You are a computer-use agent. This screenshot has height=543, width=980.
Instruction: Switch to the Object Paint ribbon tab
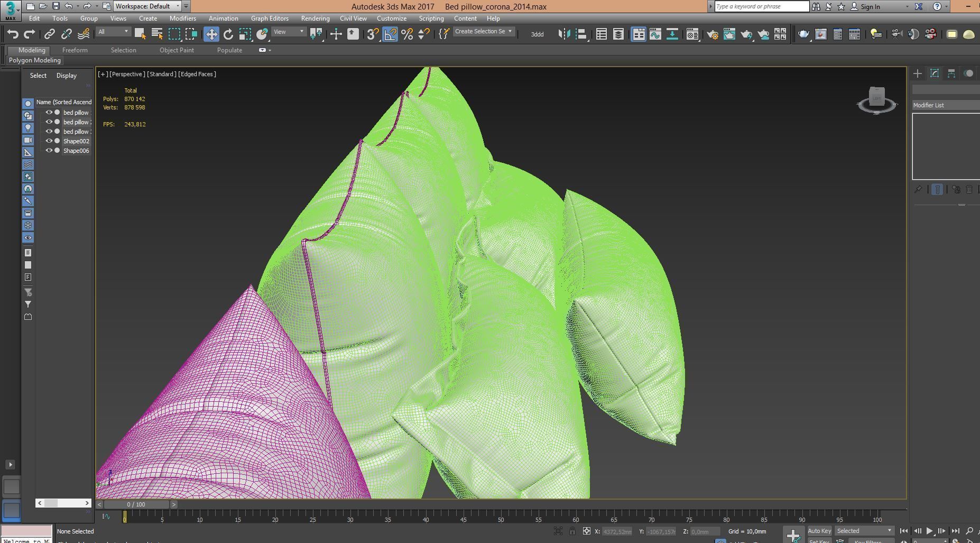(177, 50)
